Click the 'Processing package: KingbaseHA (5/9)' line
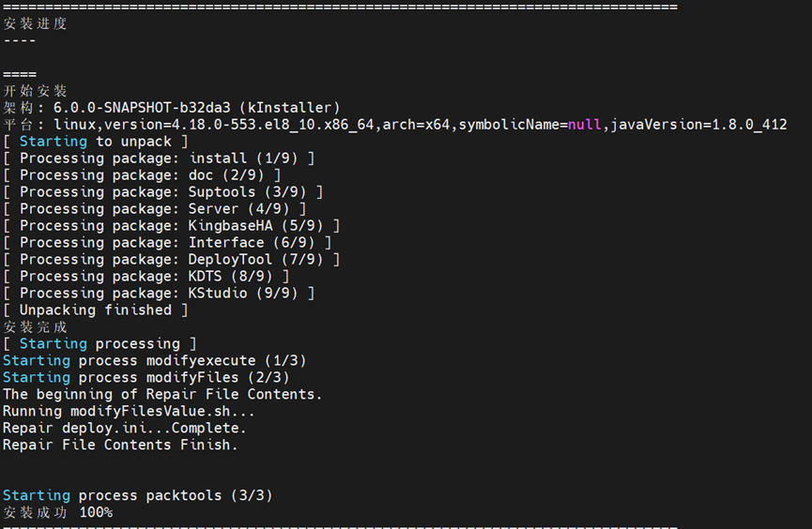Screen dimensions: 812x529 tap(172, 226)
